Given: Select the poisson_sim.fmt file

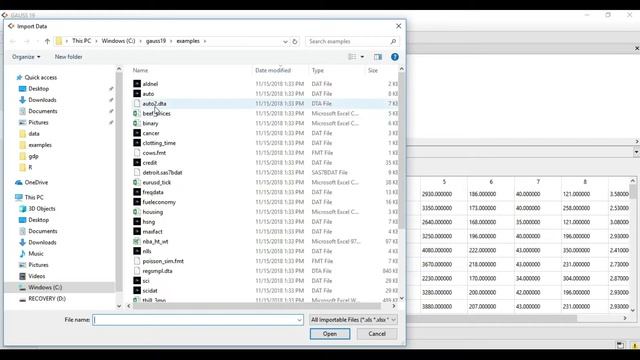Looking at the screenshot, I should pos(163,261).
